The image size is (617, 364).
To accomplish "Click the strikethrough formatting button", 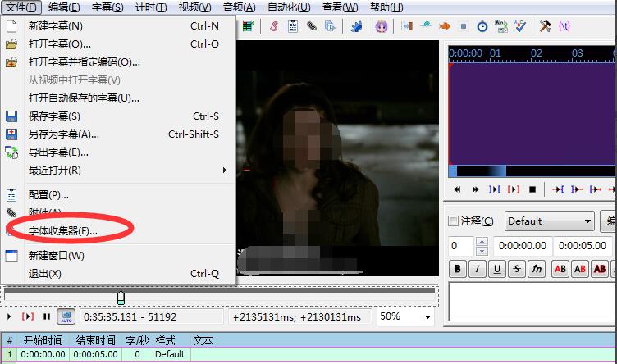I will click(x=517, y=269).
